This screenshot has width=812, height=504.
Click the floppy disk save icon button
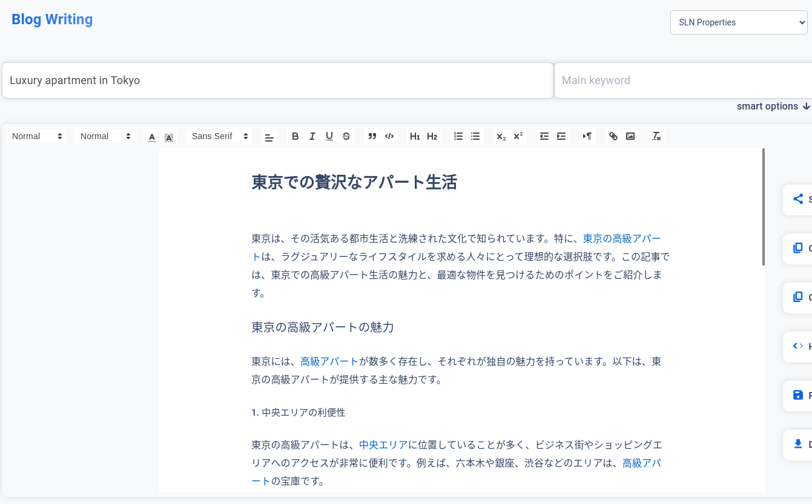798,395
